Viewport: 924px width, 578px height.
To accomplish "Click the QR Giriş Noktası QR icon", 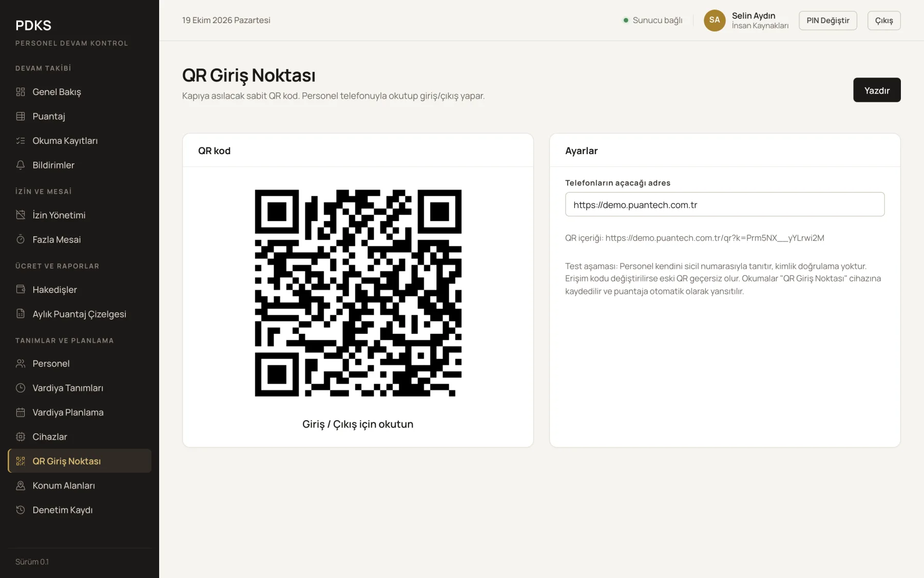I will coord(21,461).
